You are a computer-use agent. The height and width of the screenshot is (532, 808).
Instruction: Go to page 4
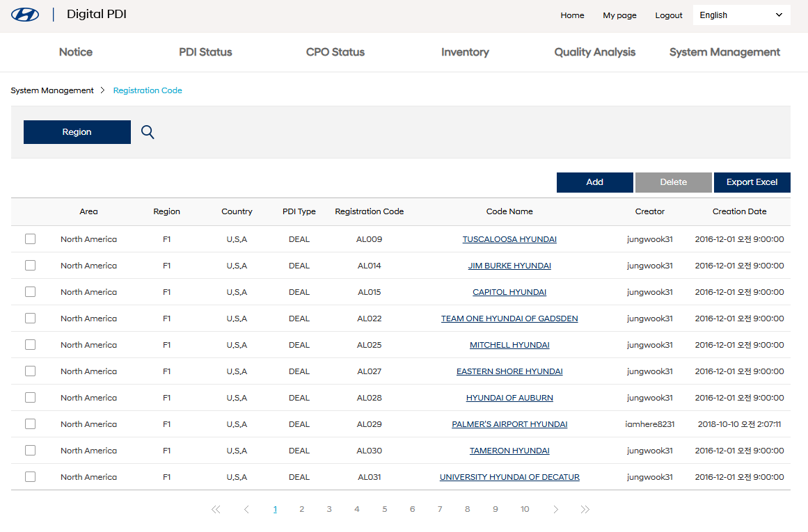pyautogui.click(x=356, y=509)
